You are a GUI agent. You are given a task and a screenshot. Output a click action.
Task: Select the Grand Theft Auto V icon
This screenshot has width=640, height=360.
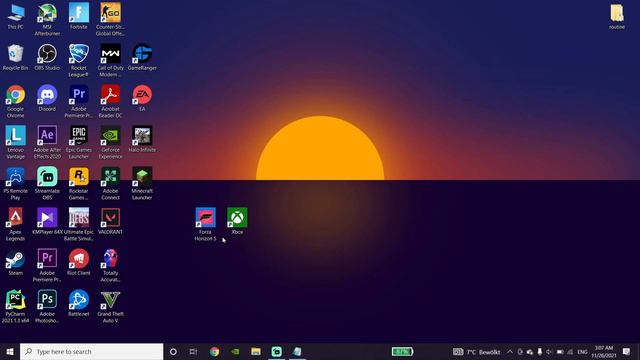coord(110,307)
